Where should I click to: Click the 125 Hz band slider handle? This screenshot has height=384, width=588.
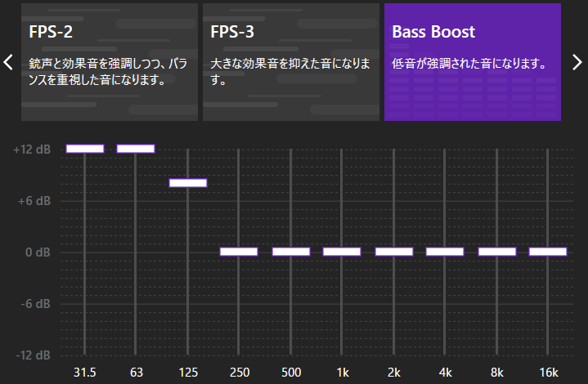click(188, 182)
